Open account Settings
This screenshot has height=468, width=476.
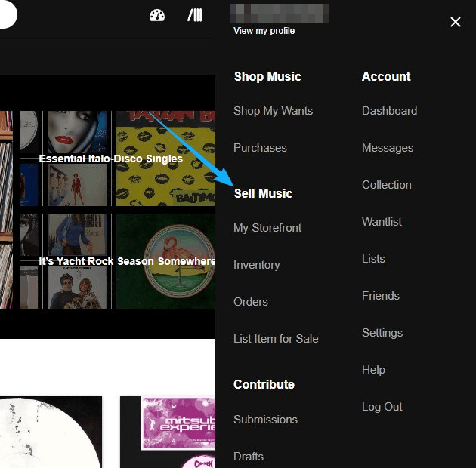382,333
